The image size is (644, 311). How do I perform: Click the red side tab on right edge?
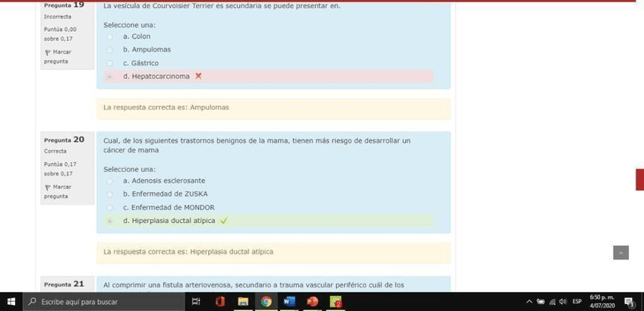[640, 179]
